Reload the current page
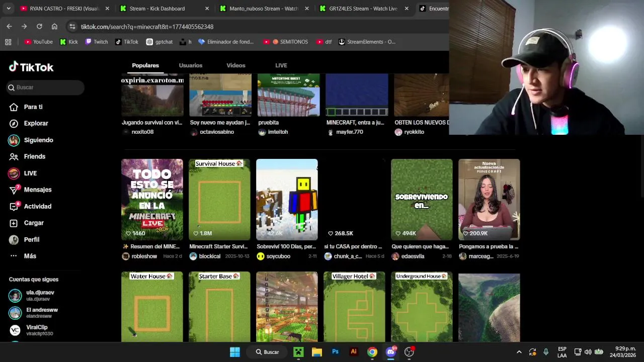The width and height of the screenshot is (644, 362). [39, 27]
